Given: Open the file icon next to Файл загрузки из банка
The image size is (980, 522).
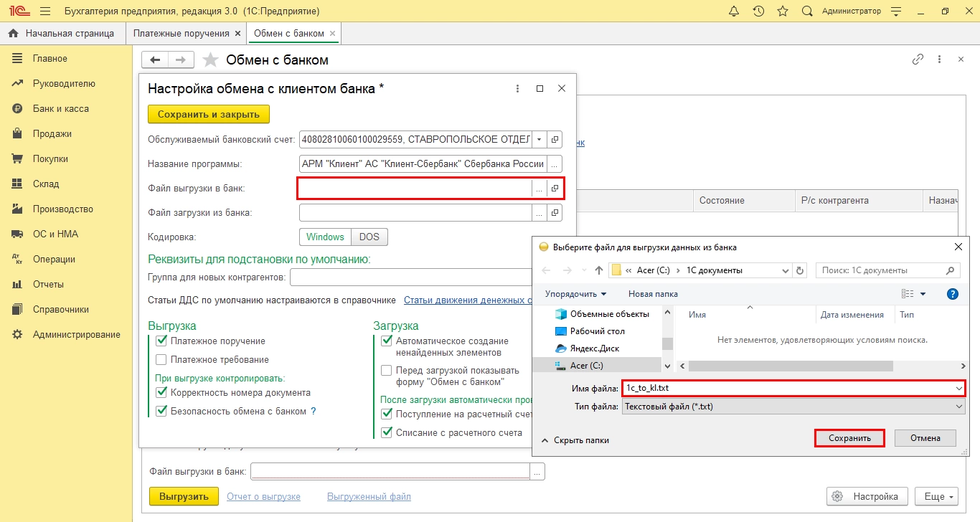Looking at the screenshot, I should [555, 213].
